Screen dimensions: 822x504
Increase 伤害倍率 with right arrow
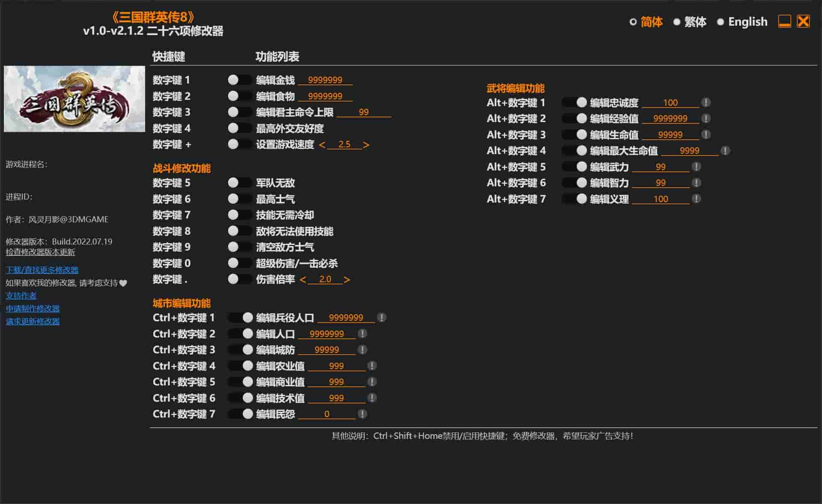coord(347,280)
